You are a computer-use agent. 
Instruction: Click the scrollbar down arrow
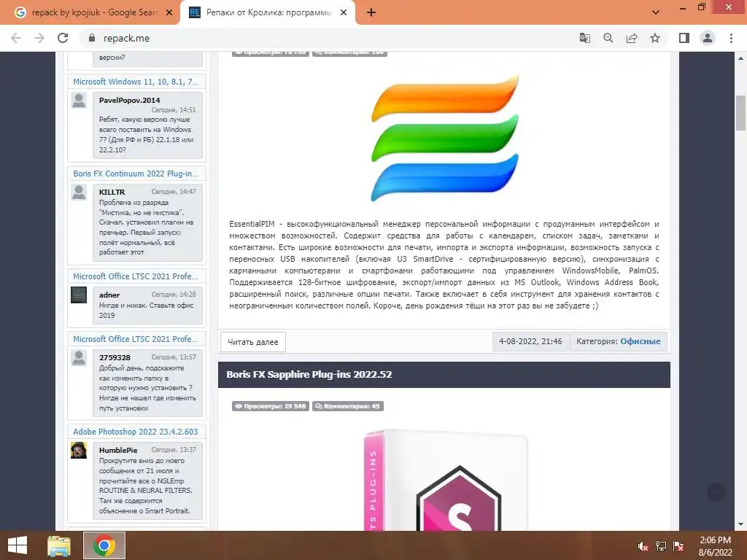tap(740, 524)
